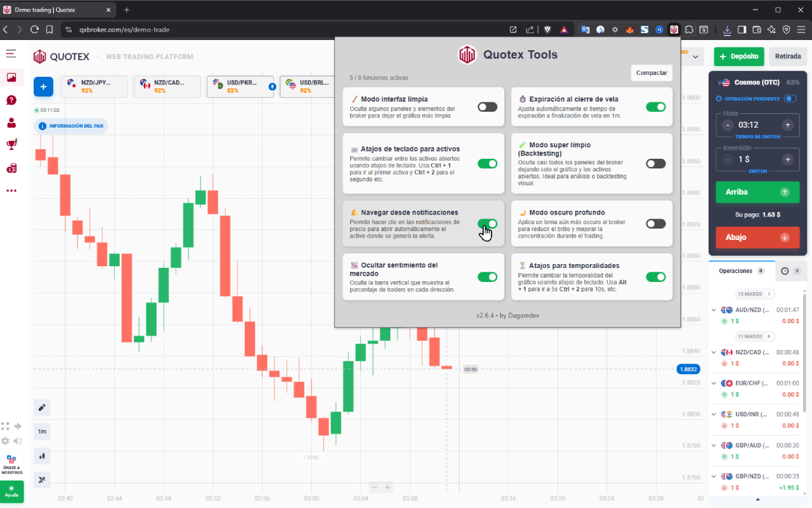Click the bookmark icon in address bar
Viewport: 812px width, 508px height.
coord(49,29)
